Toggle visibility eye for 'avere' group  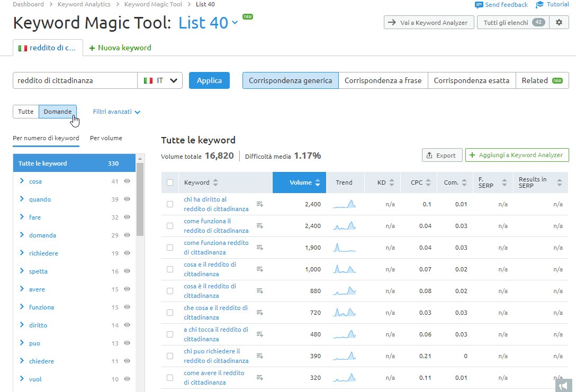[127, 289]
